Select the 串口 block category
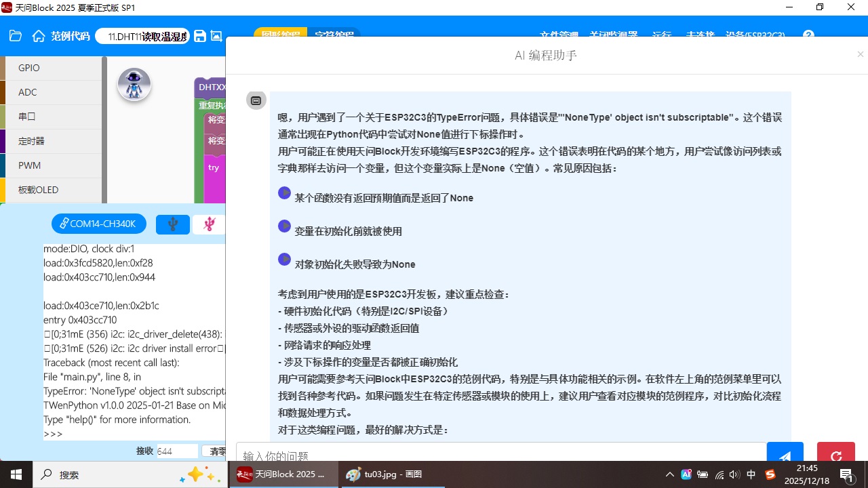868x488 pixels. click(x=54, y=117)
